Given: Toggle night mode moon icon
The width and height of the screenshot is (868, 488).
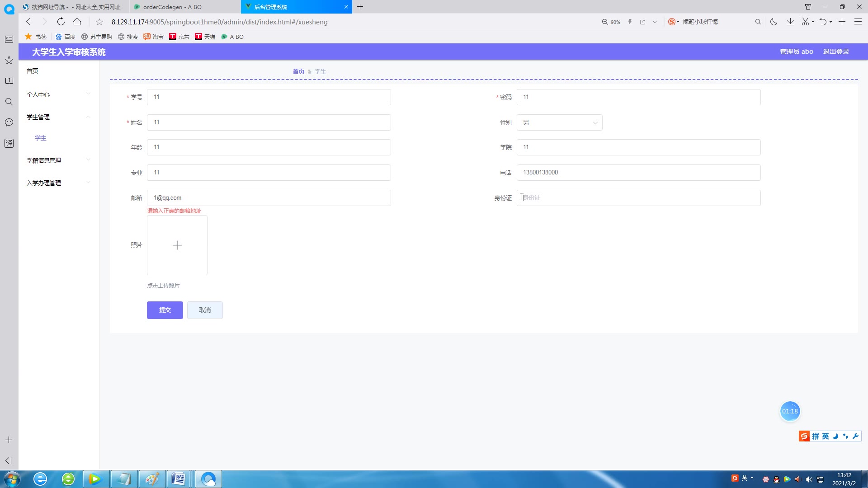Looking at the screenshot, I should tap(774, 22).
